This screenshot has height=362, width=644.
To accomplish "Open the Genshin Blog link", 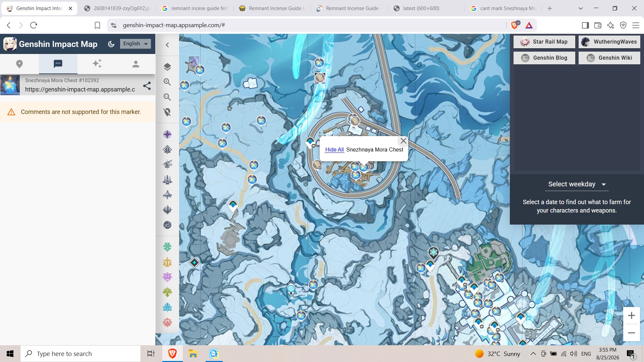I will pos(544,58).
